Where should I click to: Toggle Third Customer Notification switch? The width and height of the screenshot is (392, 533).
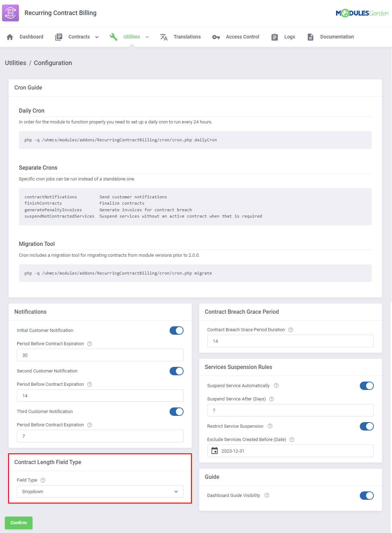177,412
